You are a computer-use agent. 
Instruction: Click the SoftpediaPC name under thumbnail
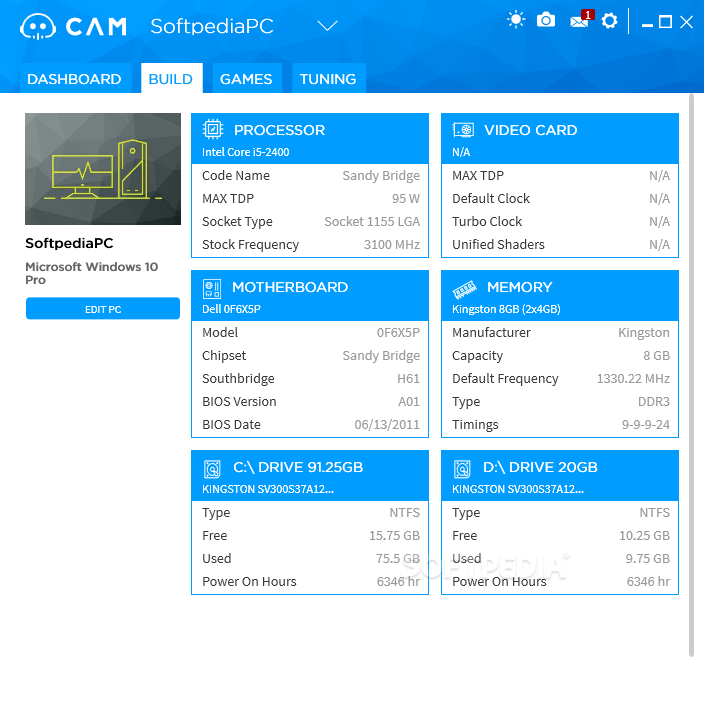pyautogui.click(x=69, y=243)
